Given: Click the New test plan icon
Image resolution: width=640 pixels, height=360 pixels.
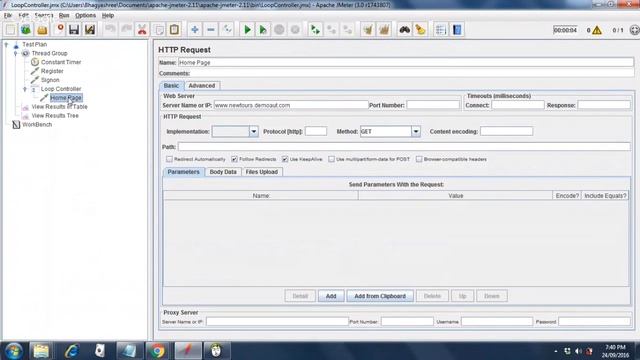Looking at the screenshot, I should 11,29.
